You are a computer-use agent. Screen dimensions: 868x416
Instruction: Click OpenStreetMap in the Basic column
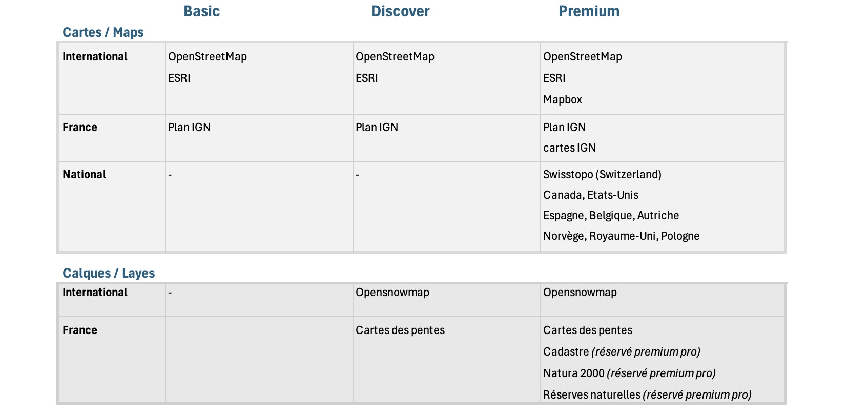pyautogui.click(x=207, y=56)
